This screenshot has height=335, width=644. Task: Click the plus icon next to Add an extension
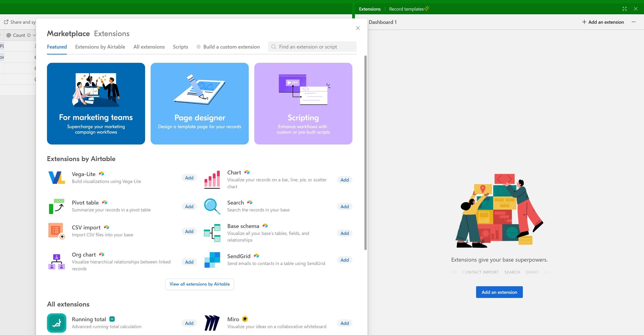(584, 22)
